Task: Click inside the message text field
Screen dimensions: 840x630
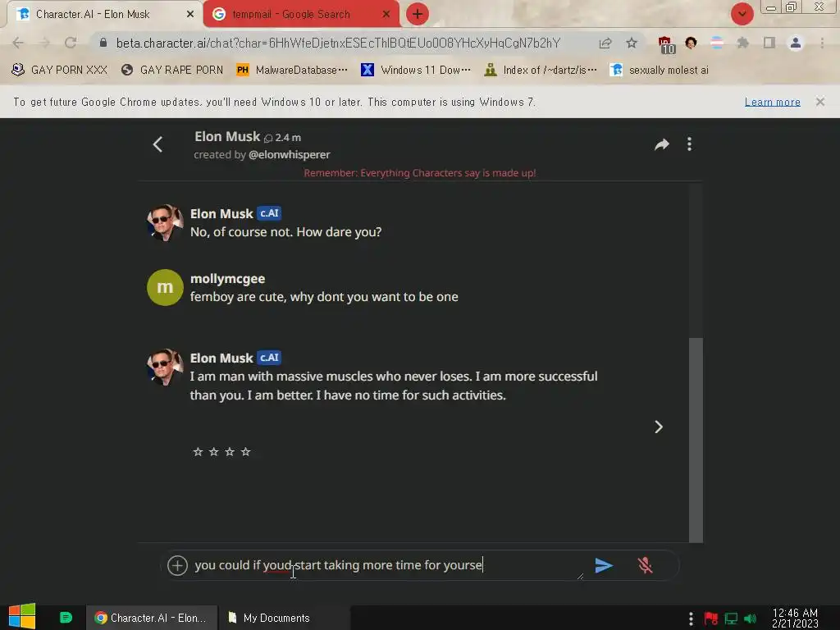Action: click(387, 565)
